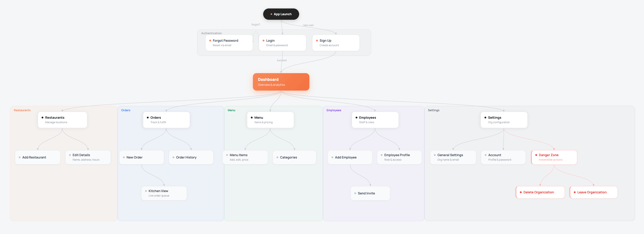644x234 pixels.
Task: Click the purple Employees group label
Action: [x=334, y=110]
